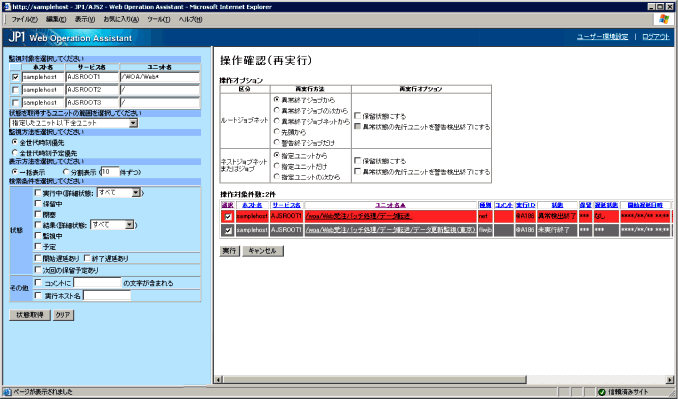Check the 実行中 status checkbox
The height and width of the screenshot is (399, 678).
pyautogui.click(x=38, y=193)
